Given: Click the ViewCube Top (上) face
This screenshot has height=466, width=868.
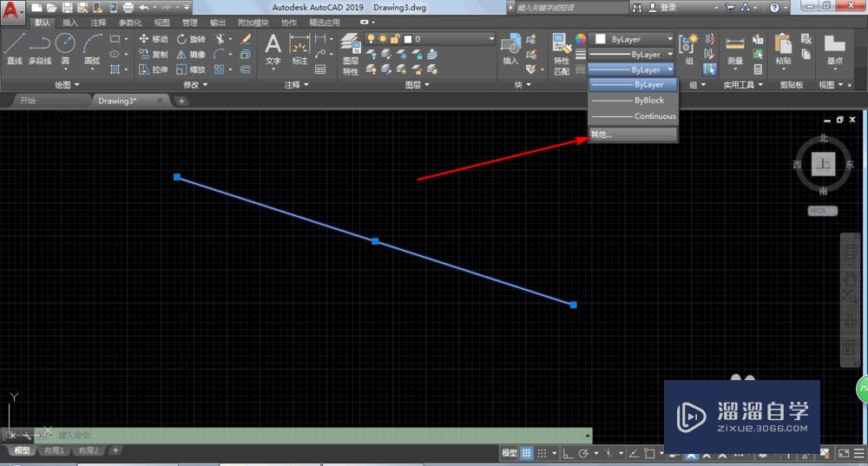Looking at the screenshot, I should pos(823,164).
